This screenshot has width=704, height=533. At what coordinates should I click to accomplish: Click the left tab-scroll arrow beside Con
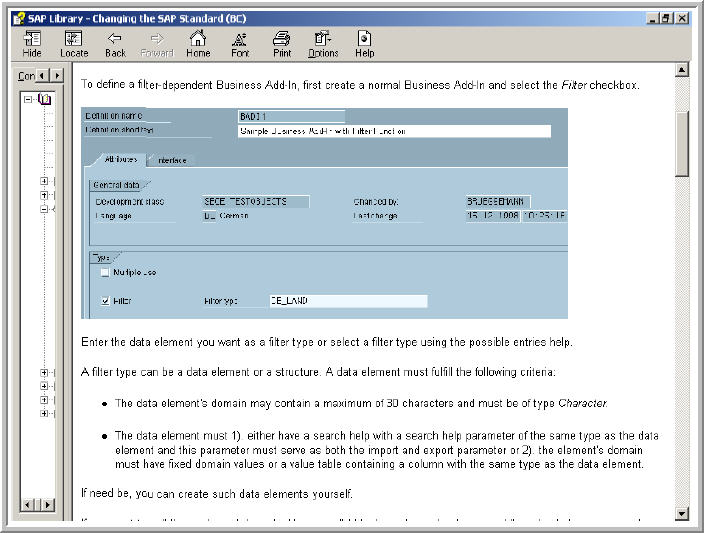[42, 76]
